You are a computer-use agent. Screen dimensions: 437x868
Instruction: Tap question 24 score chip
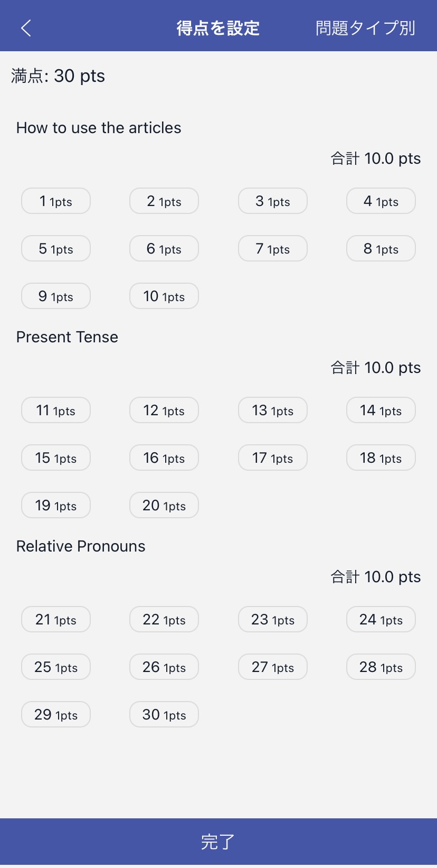(381, 620)
